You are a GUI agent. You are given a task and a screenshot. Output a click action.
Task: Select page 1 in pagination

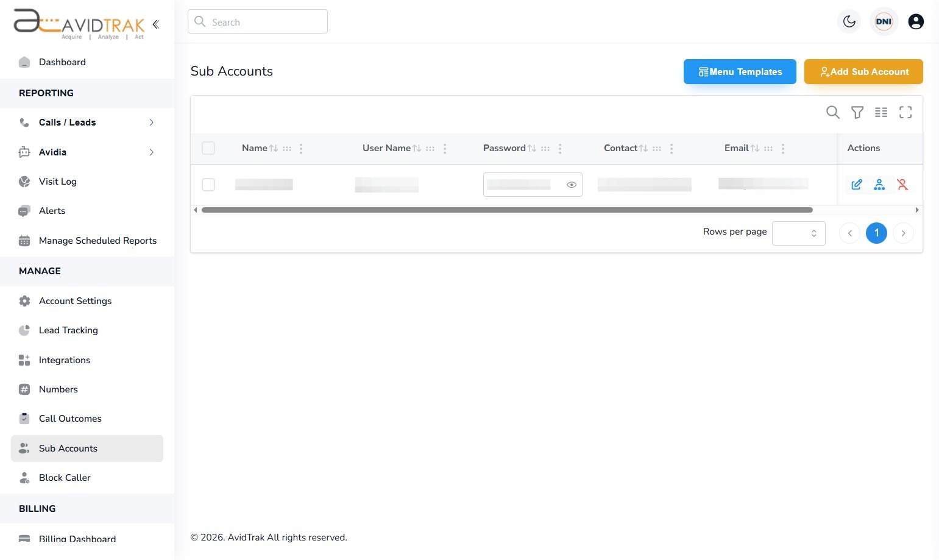[876, 233]
